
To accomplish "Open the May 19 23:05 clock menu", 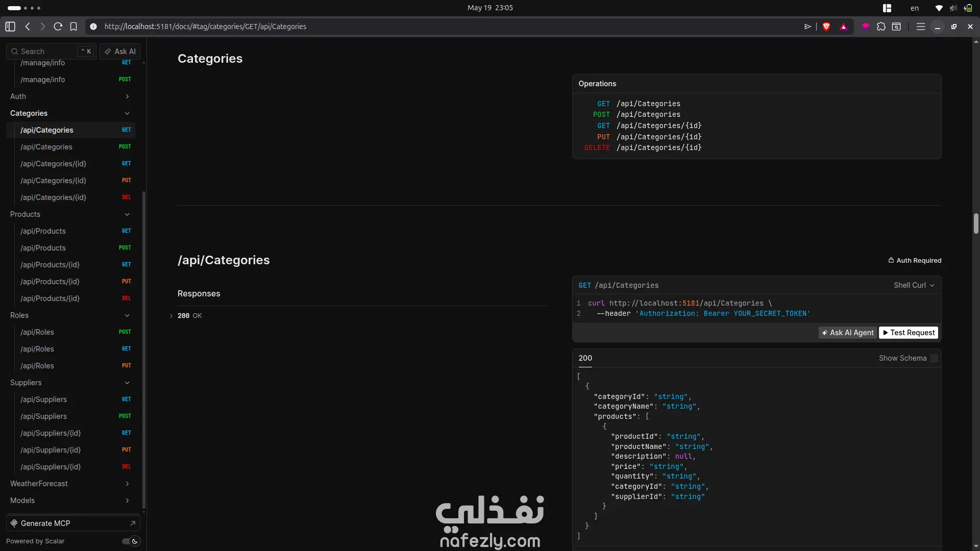I will click(490, 8).
